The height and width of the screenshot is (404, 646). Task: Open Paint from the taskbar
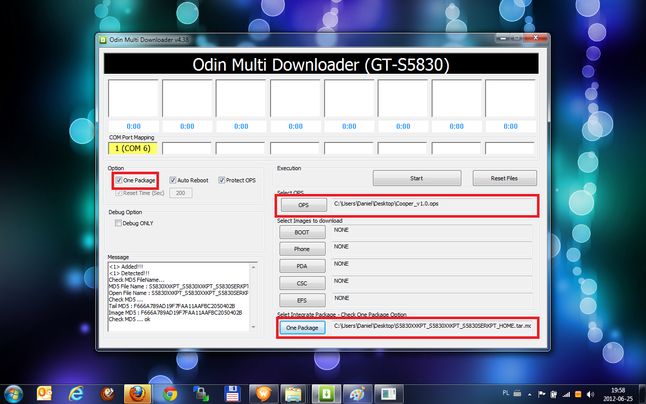pos(357,394)
